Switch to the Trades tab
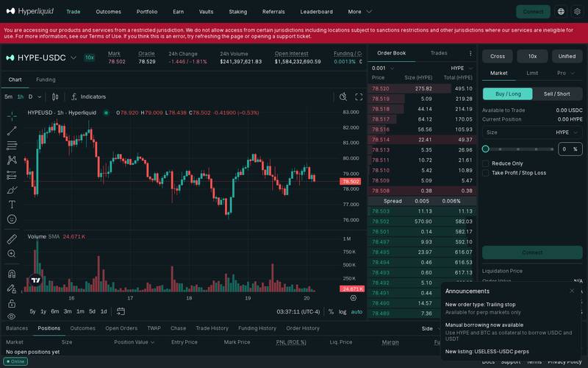588x368 pixels. coord(439,53)
